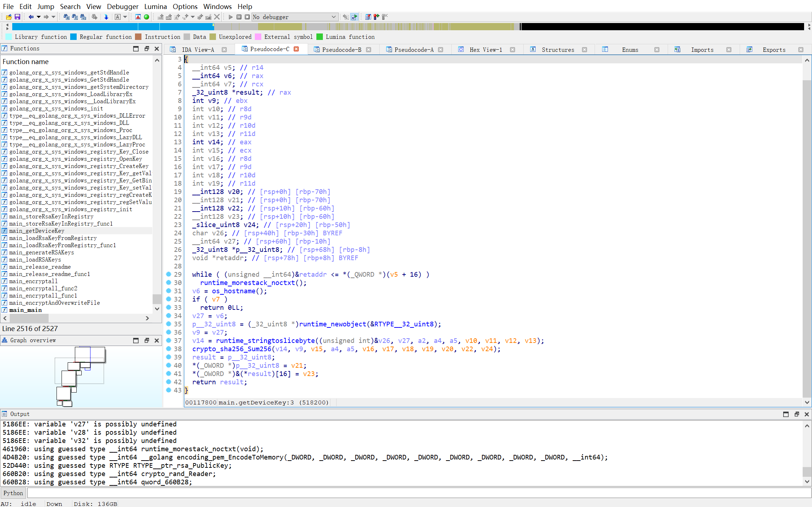
Task: Click the star-shaped toolbar icon
Action: (x=200, y=17)
